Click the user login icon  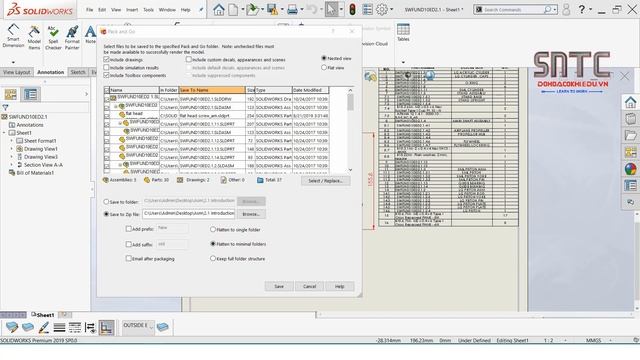click(566, 9)
